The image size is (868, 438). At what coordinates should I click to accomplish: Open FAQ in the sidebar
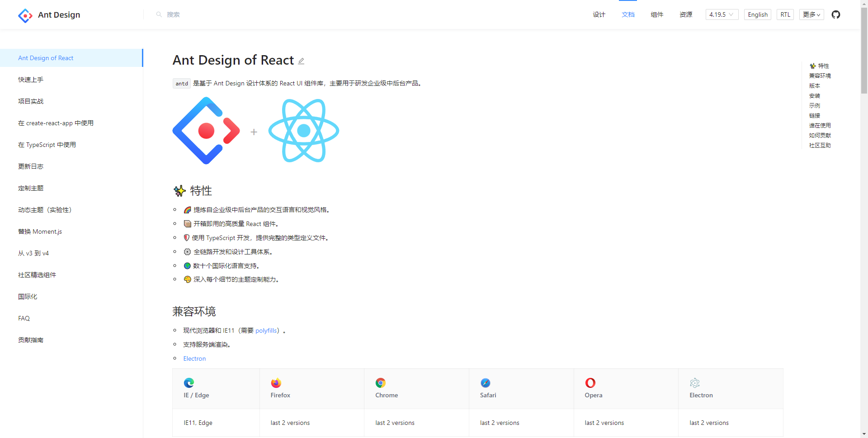[x=71, y=318]
